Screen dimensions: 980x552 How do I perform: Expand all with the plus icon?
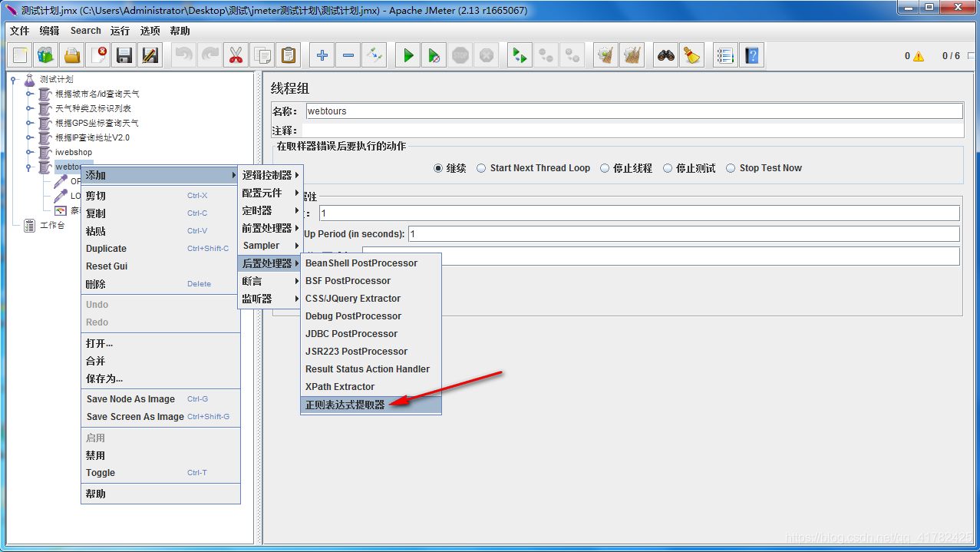pos(322,55)
